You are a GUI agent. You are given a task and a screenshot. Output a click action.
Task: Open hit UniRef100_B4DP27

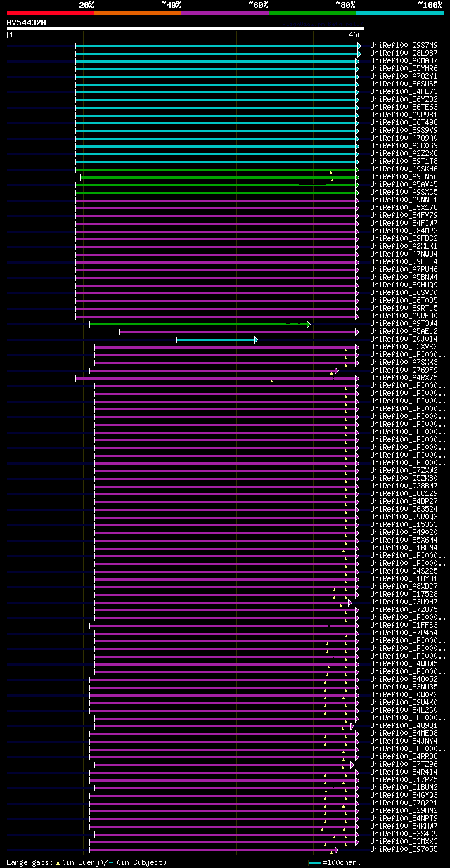(x=404, y=501)
